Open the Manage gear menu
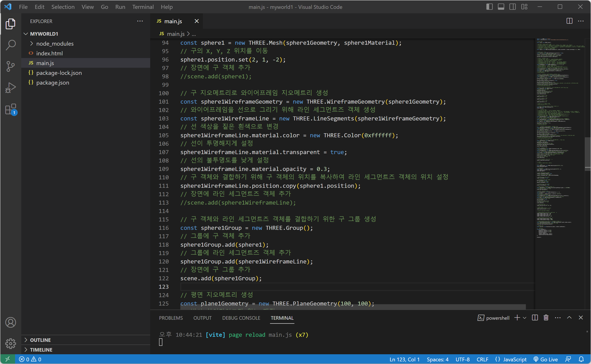Viewport: 591px width, 364px height. point(11,344)
